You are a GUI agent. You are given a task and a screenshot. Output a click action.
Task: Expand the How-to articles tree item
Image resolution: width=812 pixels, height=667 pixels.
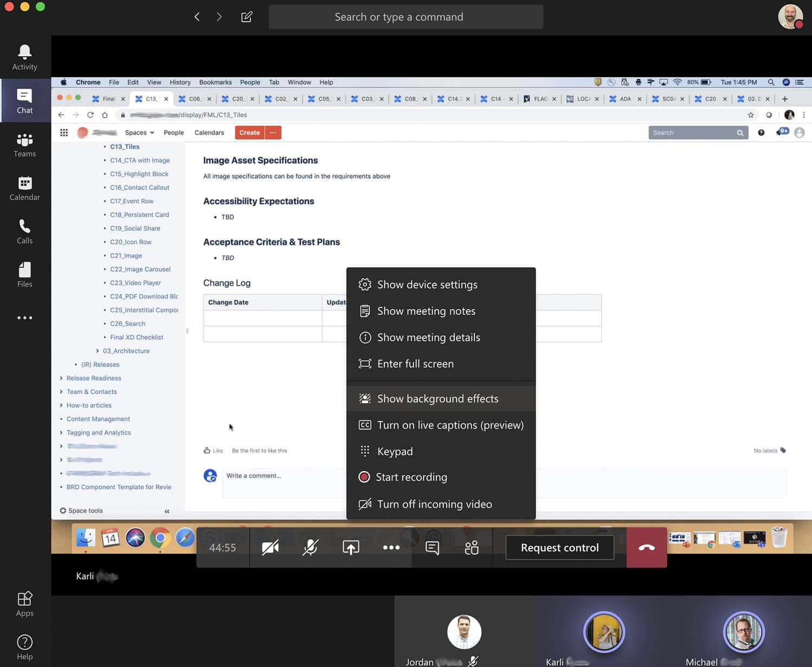(x=61, y=405)
